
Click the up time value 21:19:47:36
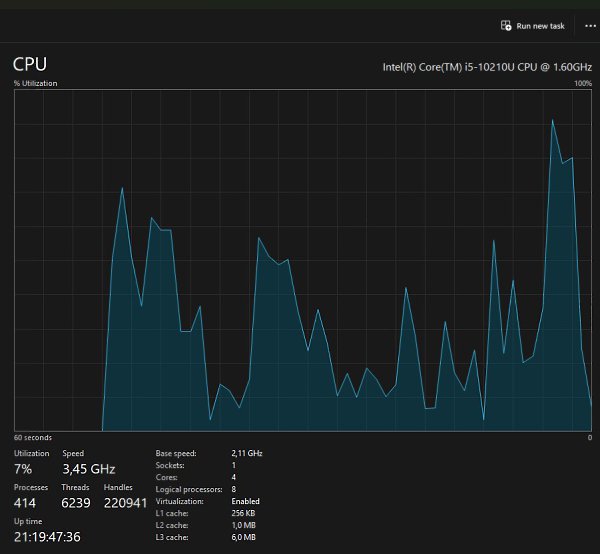(47, 537)
